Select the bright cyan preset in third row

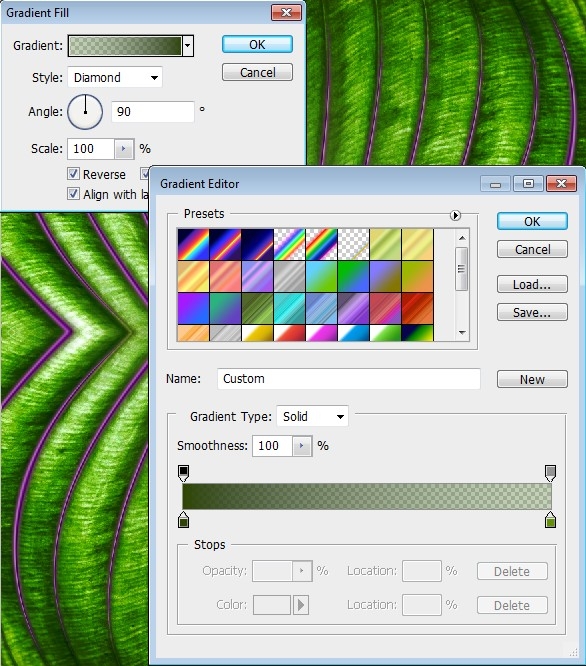click(290, 309)
